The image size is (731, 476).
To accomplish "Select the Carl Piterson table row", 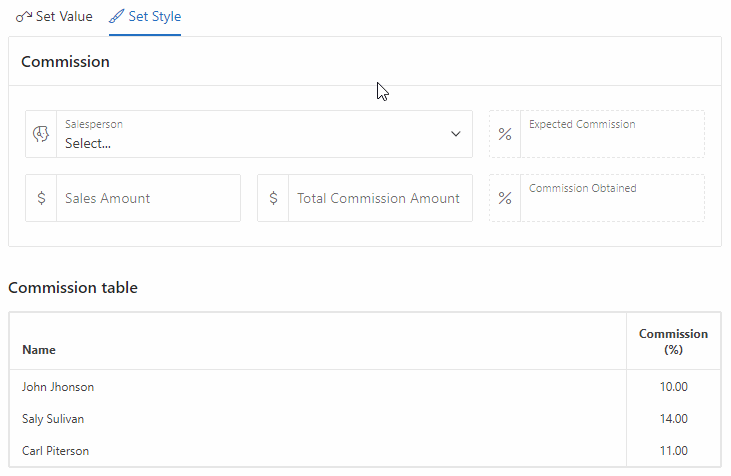I will pyautogui.click(x=365, y=450).
